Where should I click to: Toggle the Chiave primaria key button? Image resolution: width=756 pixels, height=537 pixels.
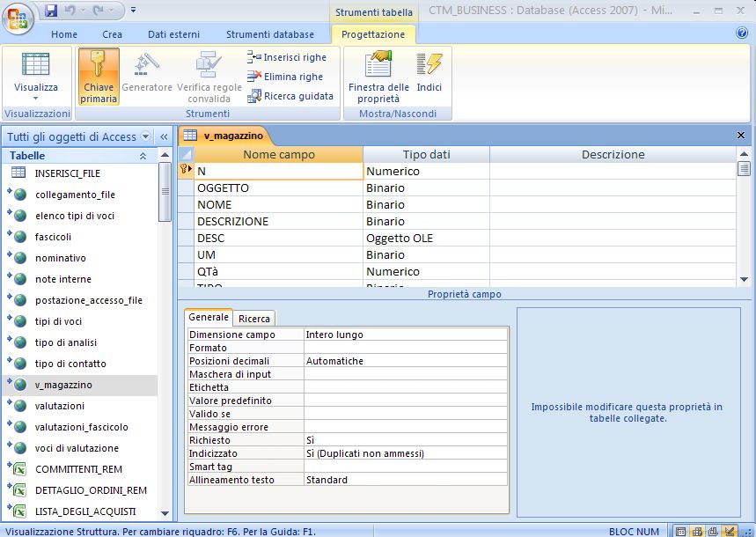pos(99,77)
